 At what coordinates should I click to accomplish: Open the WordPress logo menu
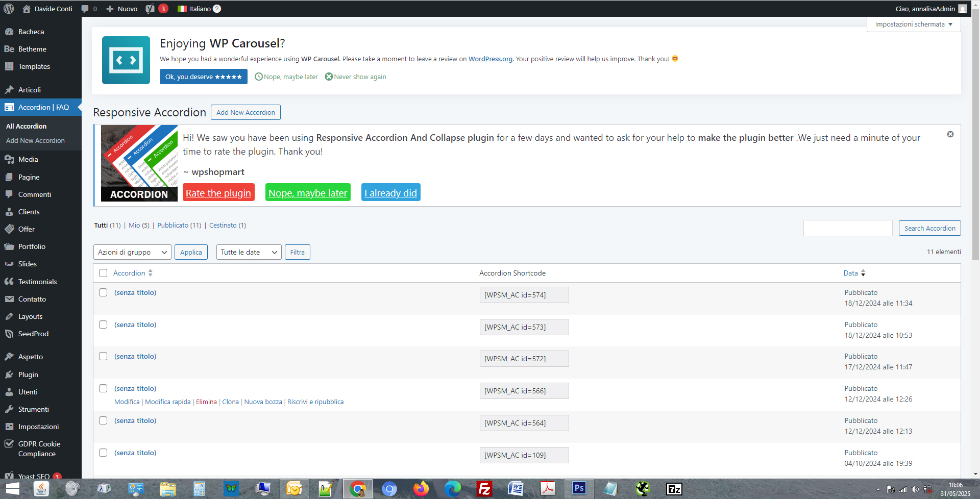9,9
